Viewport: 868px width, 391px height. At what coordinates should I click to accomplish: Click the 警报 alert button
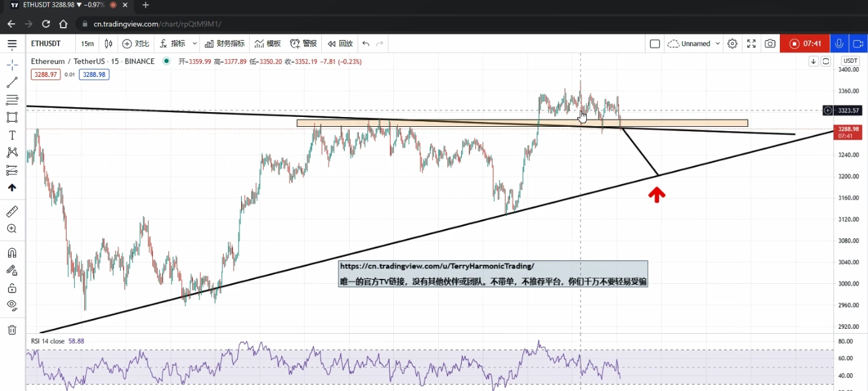[x=303, y=44]
